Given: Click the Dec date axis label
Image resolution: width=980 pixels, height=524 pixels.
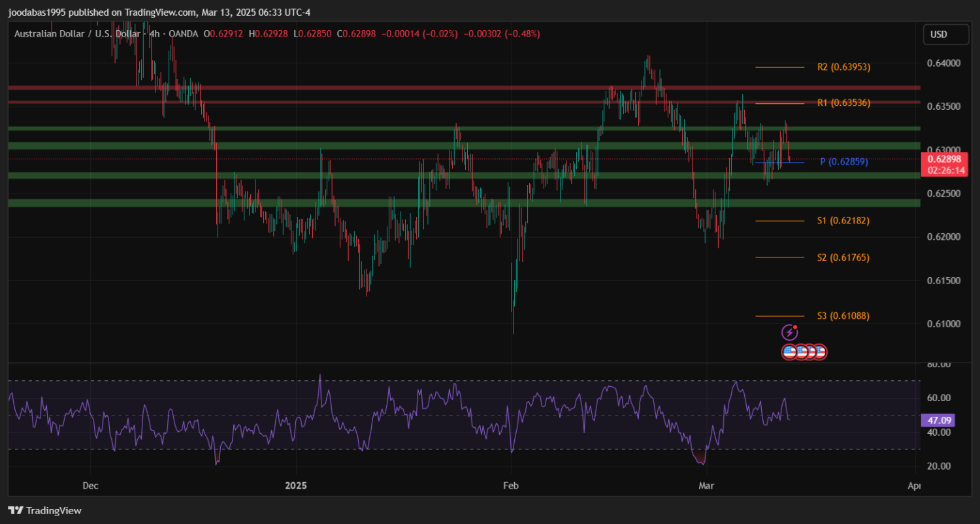Looking at the screenshot, I should [x=90, y=485].
